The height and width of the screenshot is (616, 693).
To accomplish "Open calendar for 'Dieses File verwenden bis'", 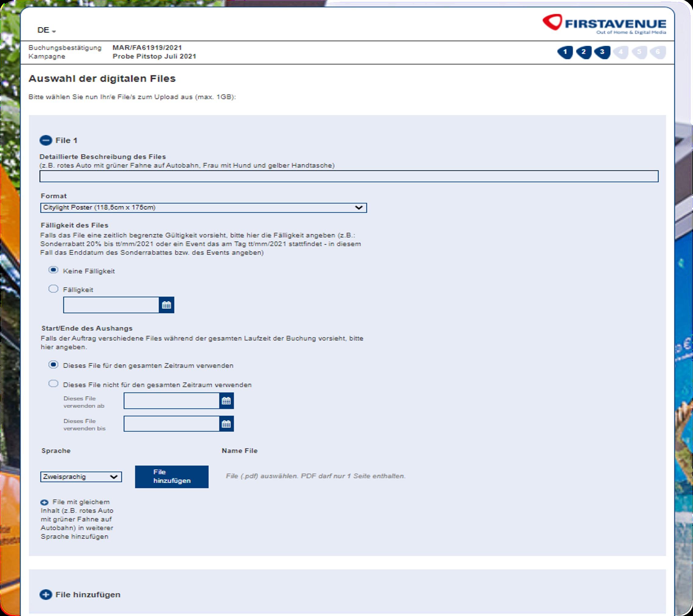I will (x=226, y=424).
